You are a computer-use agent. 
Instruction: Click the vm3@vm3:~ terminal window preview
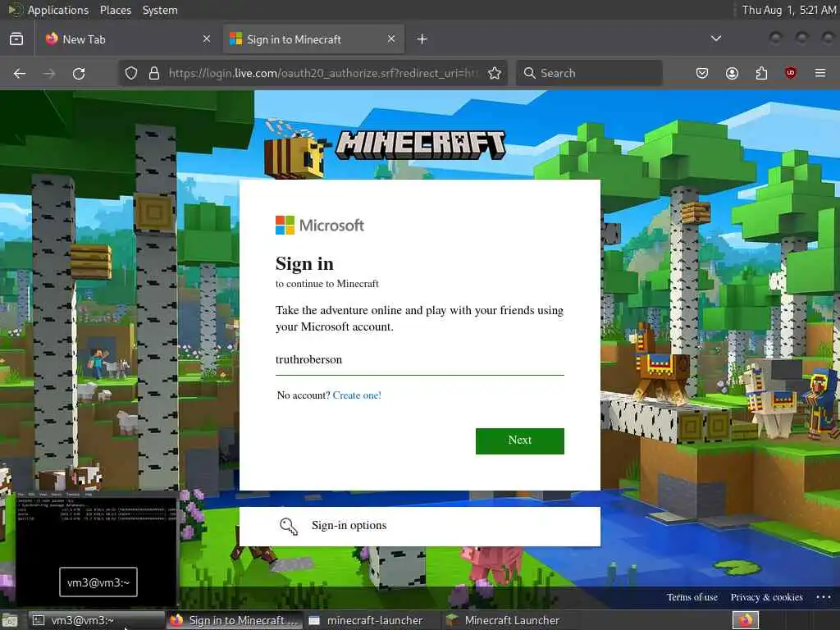[x=97, y=549]
